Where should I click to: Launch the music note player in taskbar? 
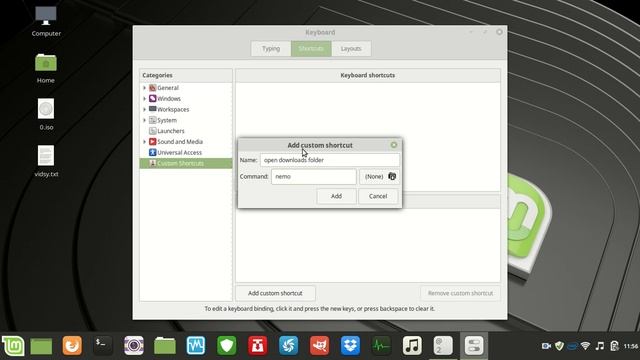pyautogui.click(x=412, y=346)
